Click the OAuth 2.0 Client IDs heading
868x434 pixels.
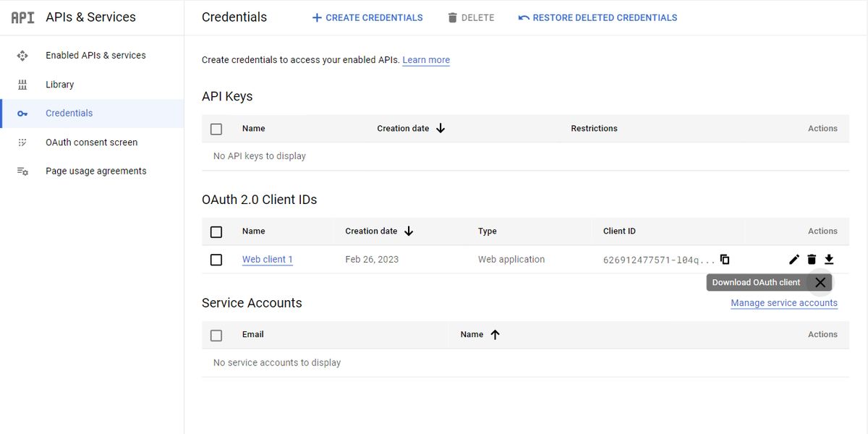pos(260,200)
